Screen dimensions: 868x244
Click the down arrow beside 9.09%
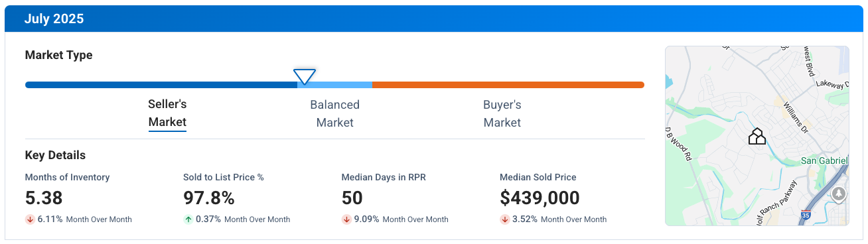[x=346, y=219]
